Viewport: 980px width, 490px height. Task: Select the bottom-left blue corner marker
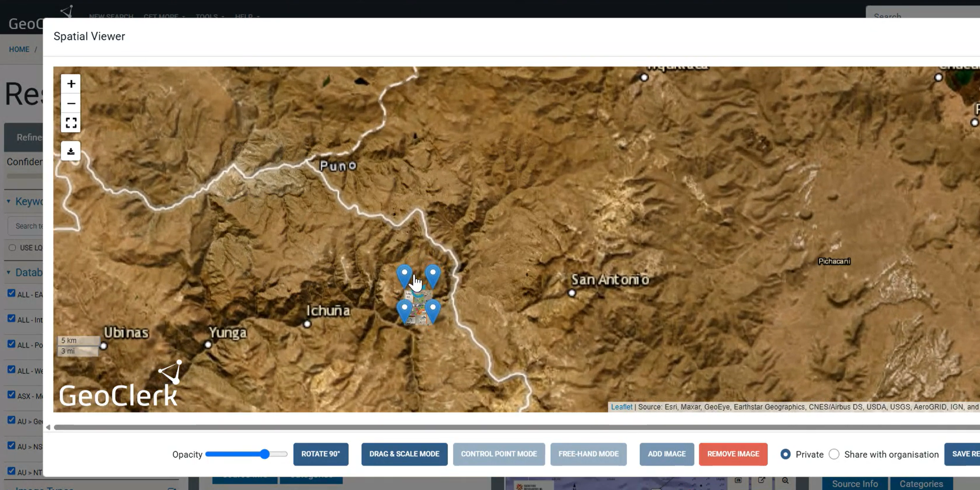(x=404, y=311)
